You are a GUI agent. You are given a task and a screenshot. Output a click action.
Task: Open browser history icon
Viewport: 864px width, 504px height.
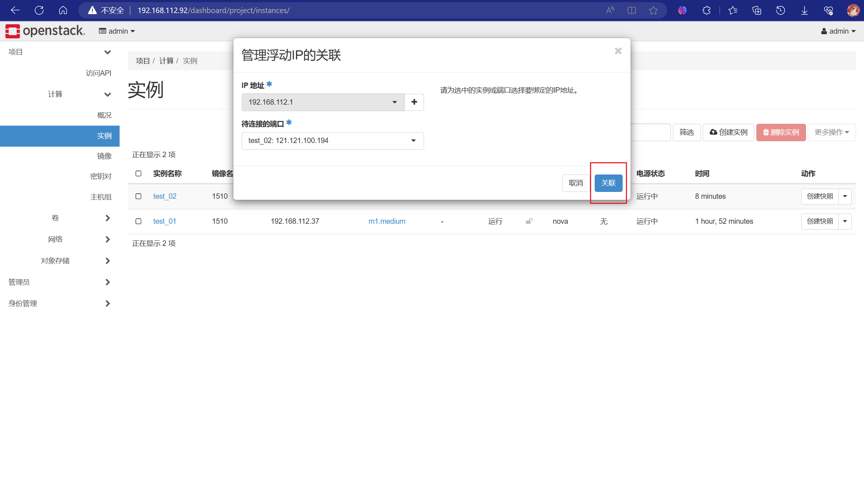tap(780, 10)
